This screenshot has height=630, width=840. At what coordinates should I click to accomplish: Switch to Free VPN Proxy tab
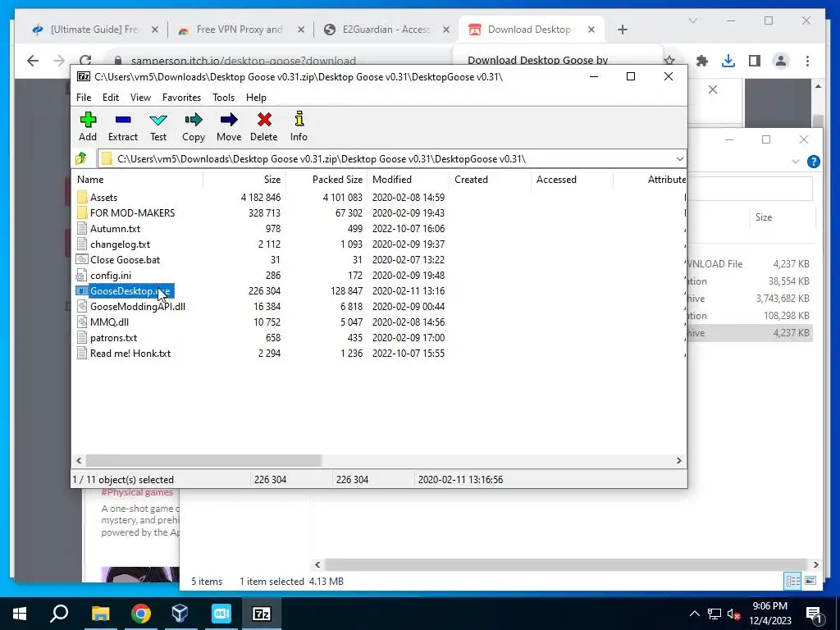pos(239,30)
